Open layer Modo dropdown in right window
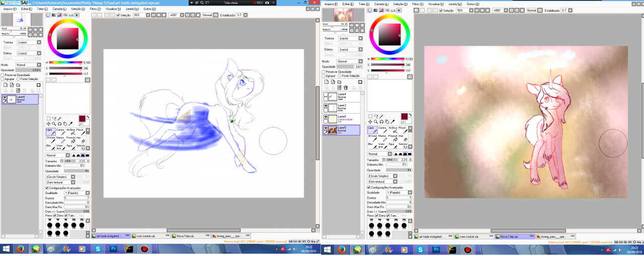The image size is (644, 256). click(x=349, y=61)
